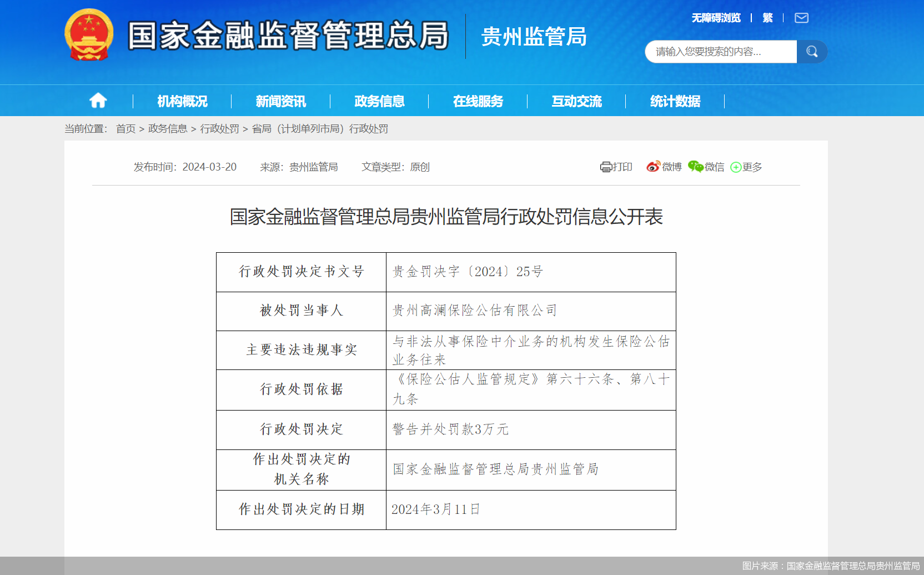This screenshot has width=924, height=575.
Task: Open the 新闻资讯 menu
Action: (282, 101)
